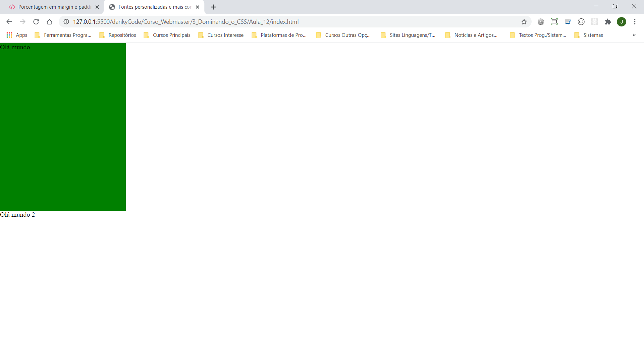
Task: Click the address bar URL
Action: pyautogui.click(x=186, y=22)
